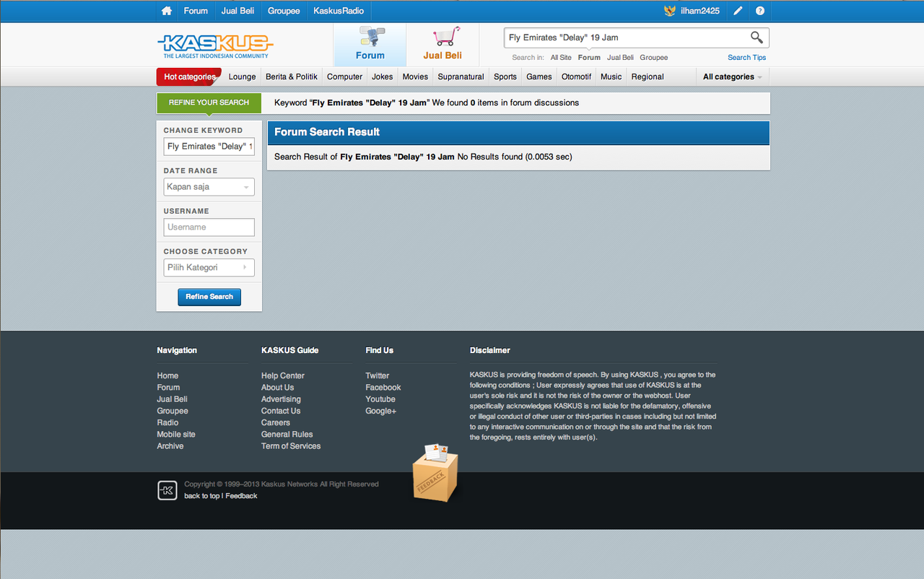Image resolution: width=924 pixels, height=579 pixels.
Task: Click the main search input field
Action: (625, 38)
